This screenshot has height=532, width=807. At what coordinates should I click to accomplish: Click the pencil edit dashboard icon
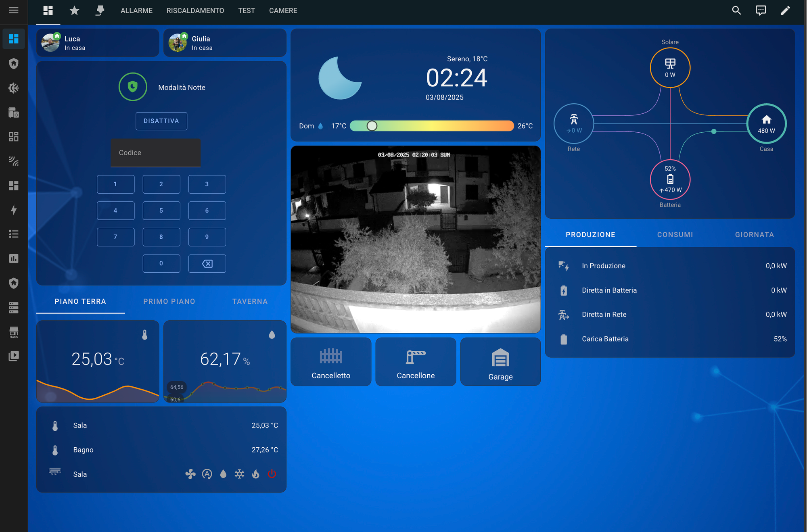[785, 10]
